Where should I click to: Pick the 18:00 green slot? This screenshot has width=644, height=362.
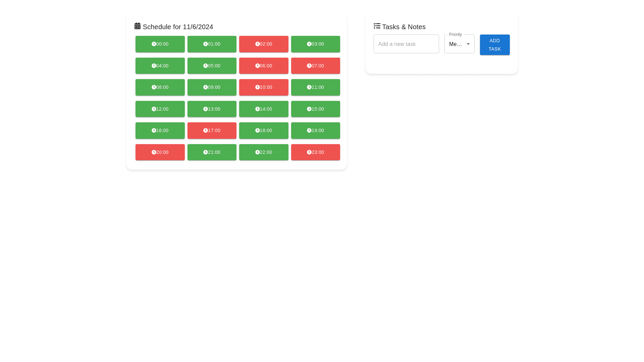(x=263, y=130)
